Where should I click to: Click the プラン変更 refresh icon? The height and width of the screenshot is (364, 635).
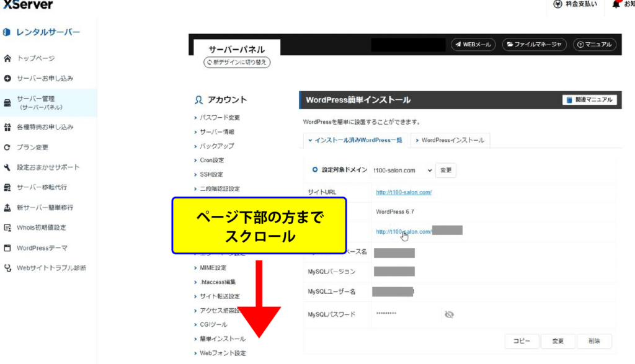(x=7, y=148)
